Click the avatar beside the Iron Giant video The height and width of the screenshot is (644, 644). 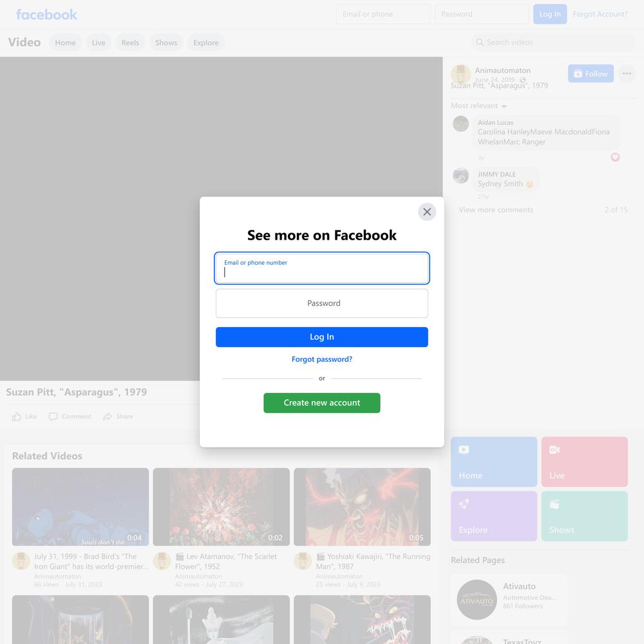pyautogui.click(x=21, y=561)
